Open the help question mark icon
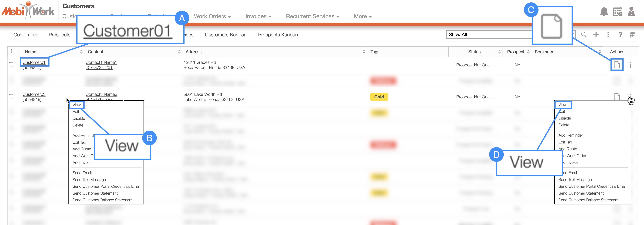This screenshot has width=644, height=225. 620,35
